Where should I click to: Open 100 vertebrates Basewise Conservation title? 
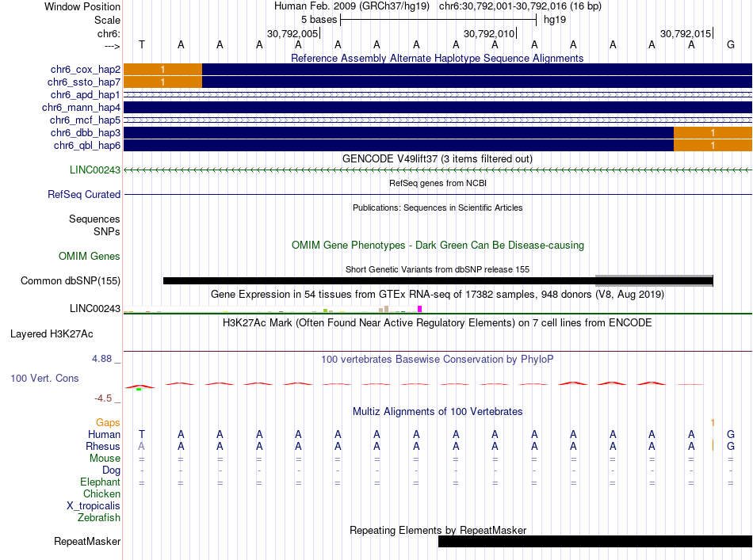coord(437,359)
